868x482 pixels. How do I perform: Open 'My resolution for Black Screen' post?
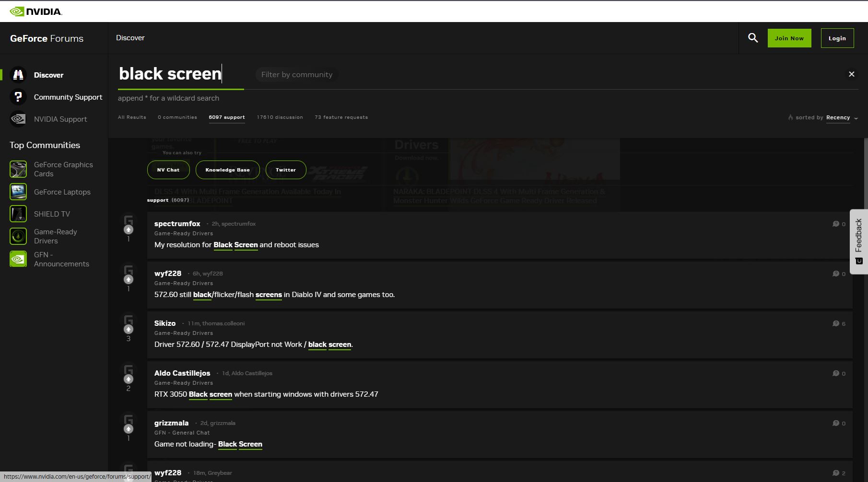(x=236, y=245)
